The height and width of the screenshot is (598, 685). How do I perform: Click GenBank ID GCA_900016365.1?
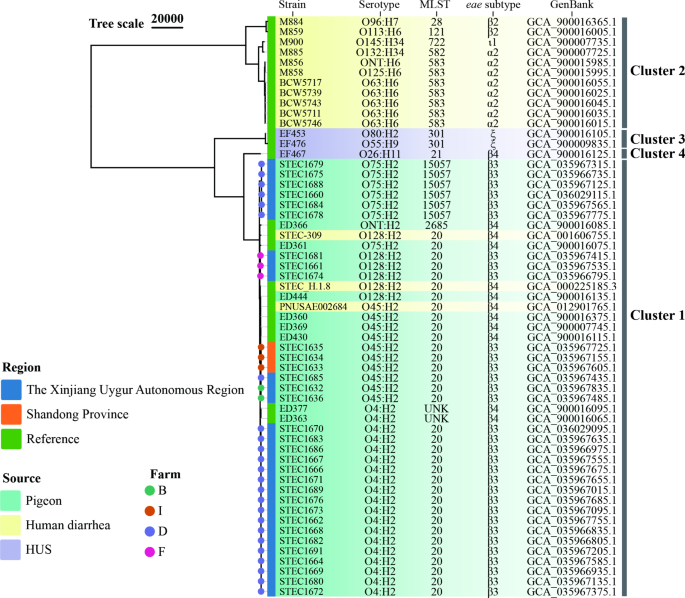coord(571,22)
